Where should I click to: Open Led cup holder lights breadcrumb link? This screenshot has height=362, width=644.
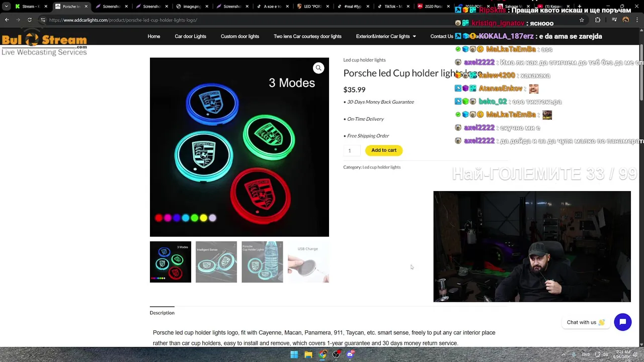click(364, 60)
